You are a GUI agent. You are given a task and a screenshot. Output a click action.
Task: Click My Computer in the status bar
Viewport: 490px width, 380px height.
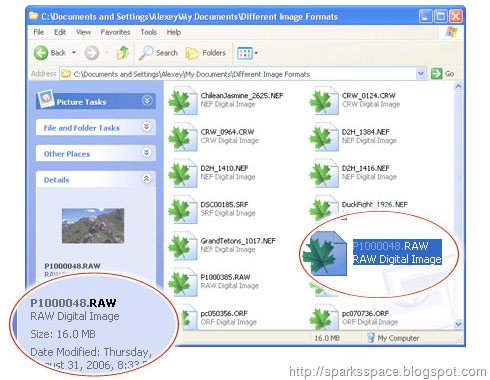pyautogui.click(x=398, y=338)
